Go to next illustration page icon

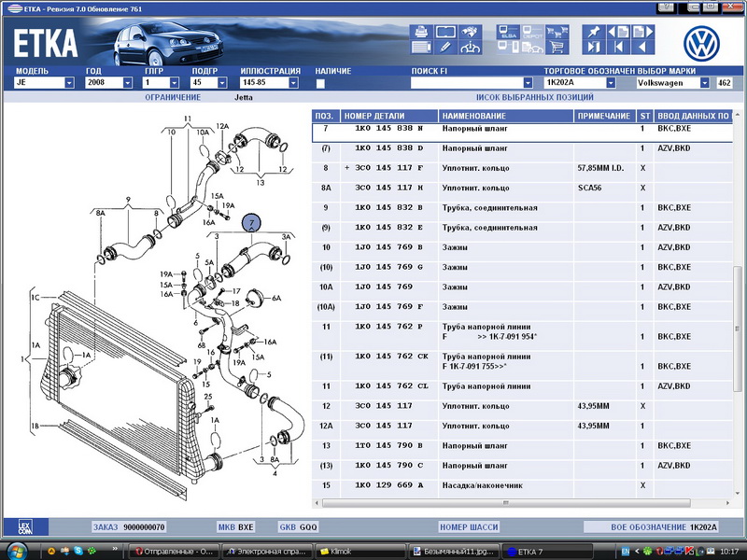pos(642,33)
